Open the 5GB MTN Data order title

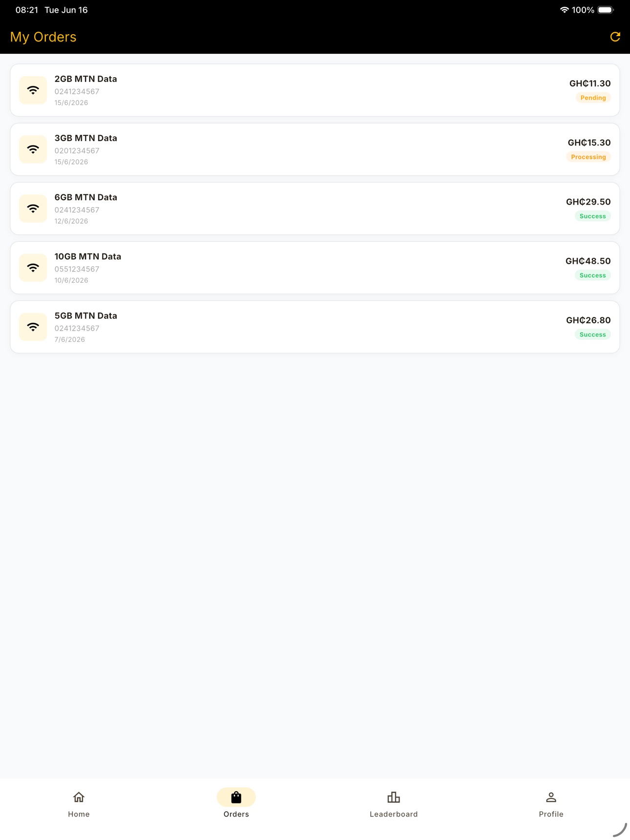click(85, 315)
